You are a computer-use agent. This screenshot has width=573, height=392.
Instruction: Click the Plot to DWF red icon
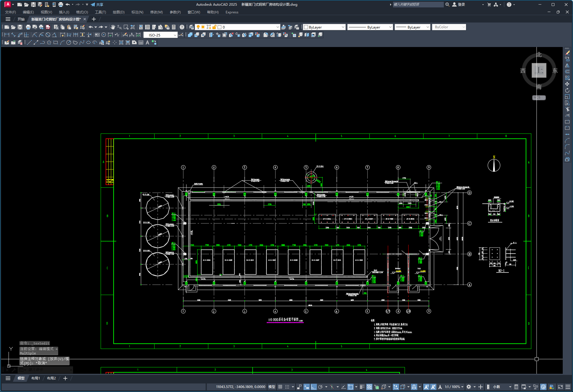pos(48,27)
